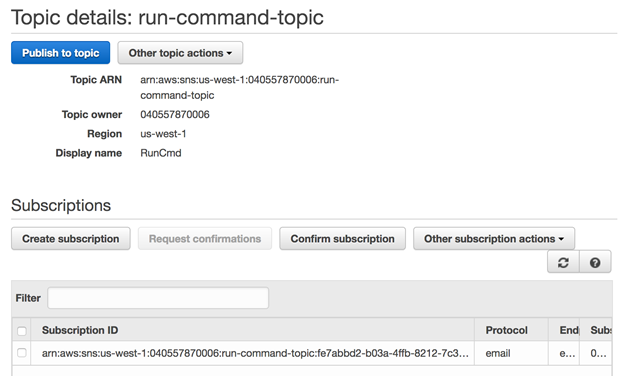Click the Confirm subscription button

click(x=342, y=239)
